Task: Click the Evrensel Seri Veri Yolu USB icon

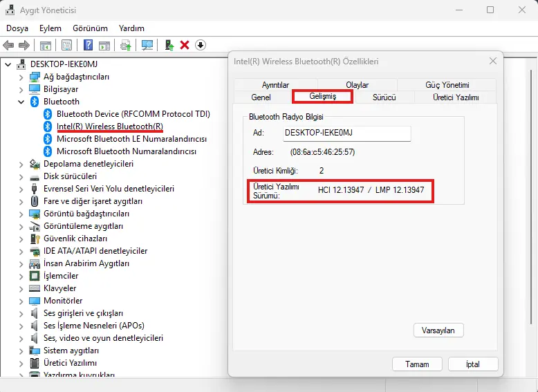Action: [x=35, y=189]
